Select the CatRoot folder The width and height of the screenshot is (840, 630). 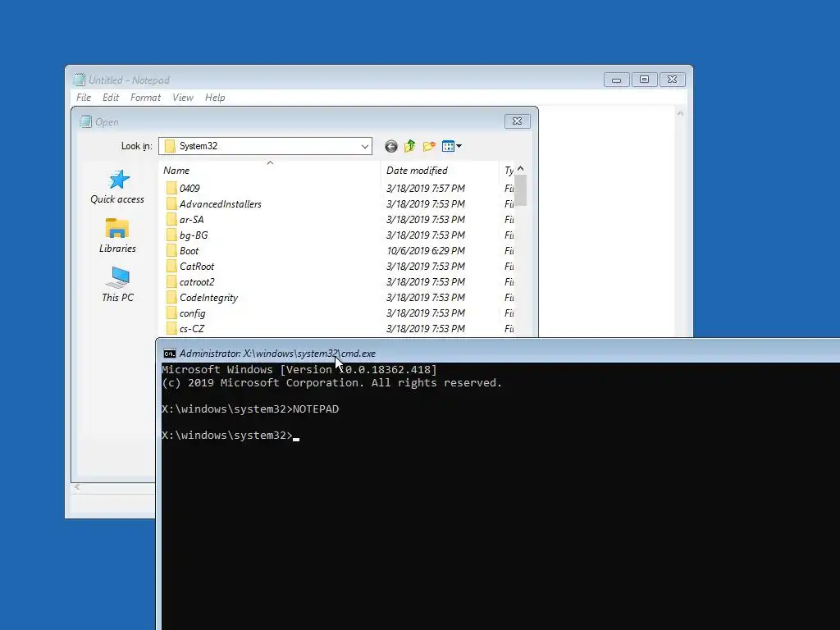pyautogui.click(x=197, y=267)
